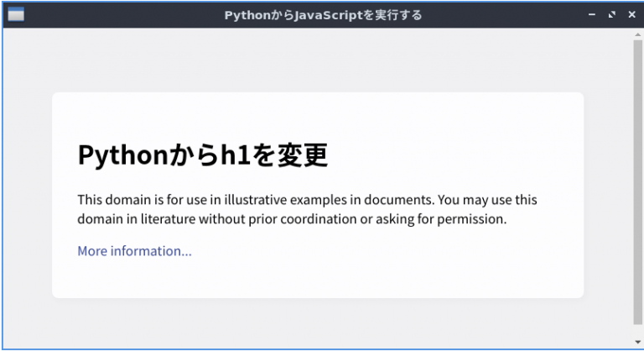
Task: Click the window title text PythonからJavaScriptを実行する
Action: point(323,15)
